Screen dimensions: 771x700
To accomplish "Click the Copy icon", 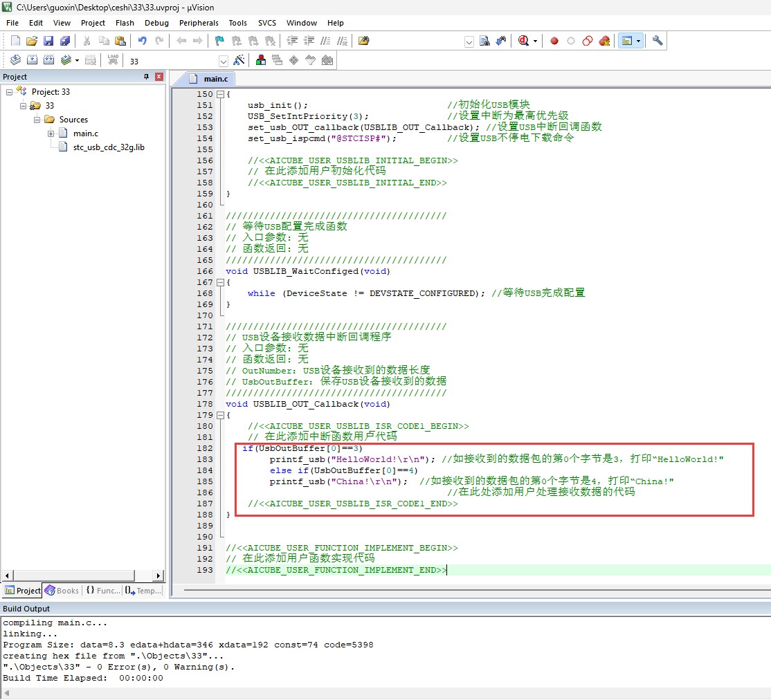I will coord(104,41).
